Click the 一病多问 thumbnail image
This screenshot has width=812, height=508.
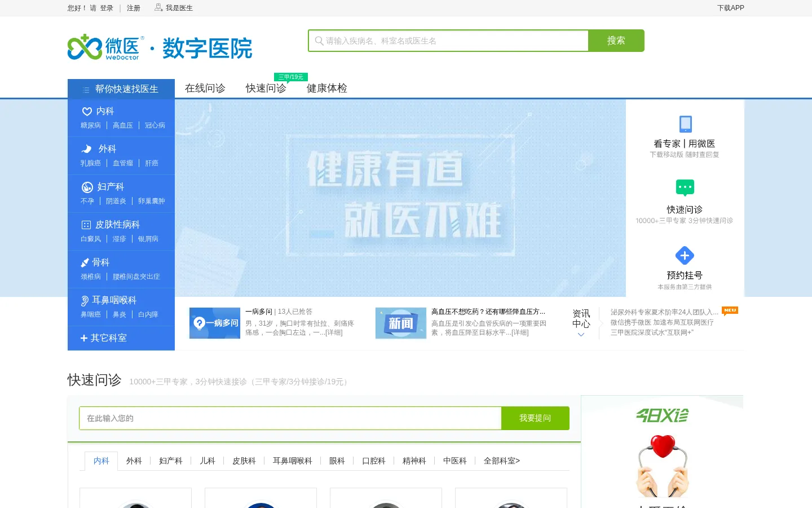(215, 323)
